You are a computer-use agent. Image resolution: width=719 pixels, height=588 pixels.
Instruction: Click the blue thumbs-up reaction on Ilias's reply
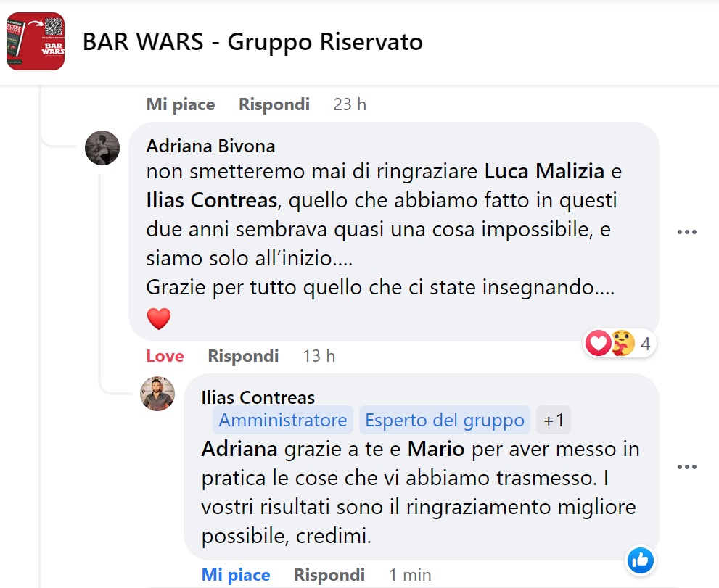(640, 560)
